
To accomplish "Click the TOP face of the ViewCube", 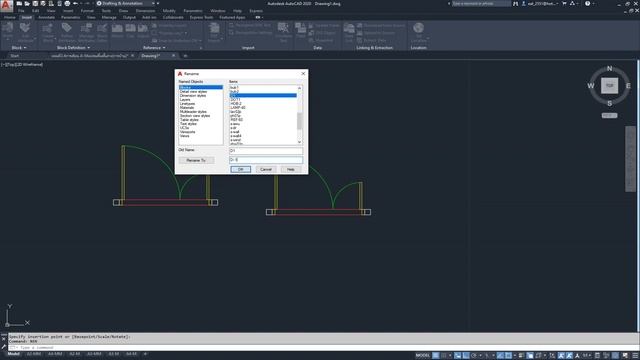I will [609, 86].
